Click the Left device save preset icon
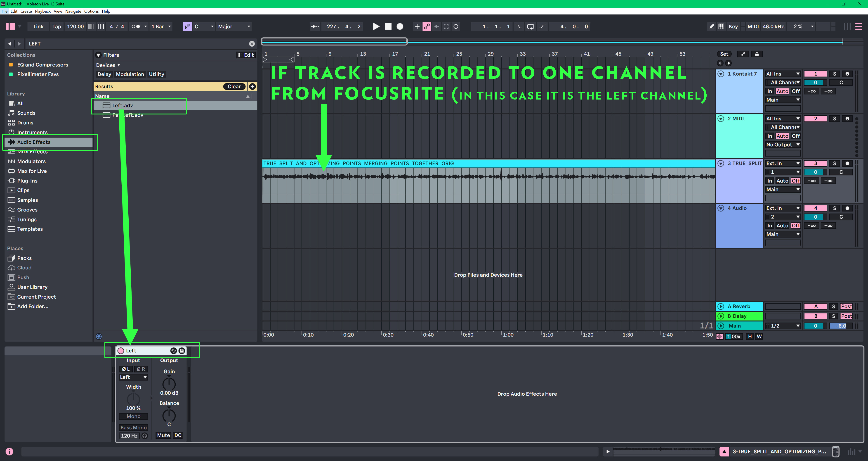 182,351
